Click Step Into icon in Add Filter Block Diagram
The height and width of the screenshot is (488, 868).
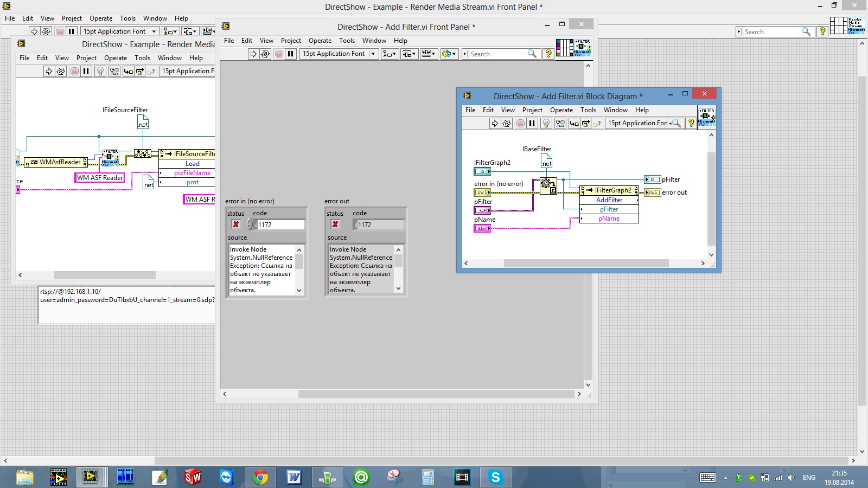574,124
